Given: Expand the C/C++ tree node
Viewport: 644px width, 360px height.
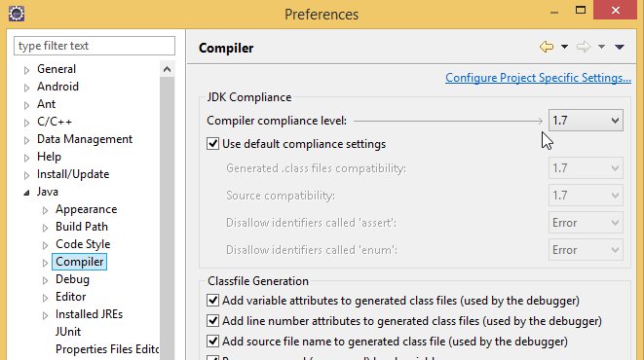Looking at the screenshot, I should 26,123.
